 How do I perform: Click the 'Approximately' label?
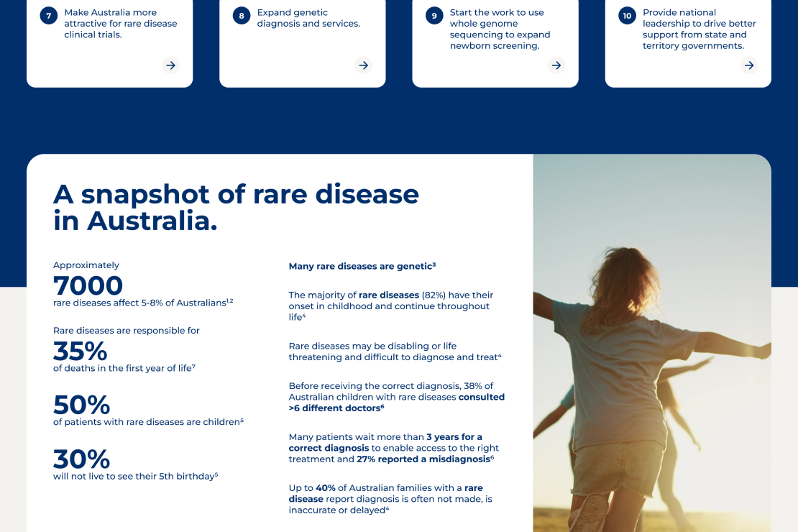click(86, 265)
